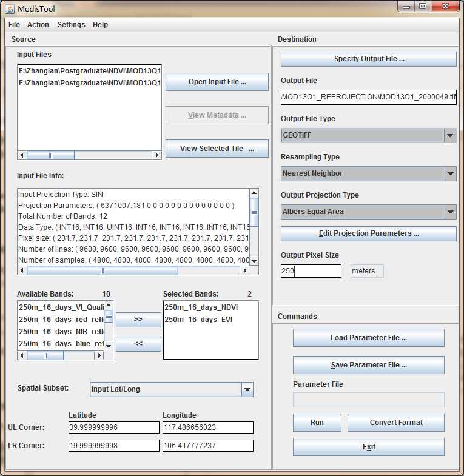Click the UL Corner Latitude field

(x=114, y=427)
